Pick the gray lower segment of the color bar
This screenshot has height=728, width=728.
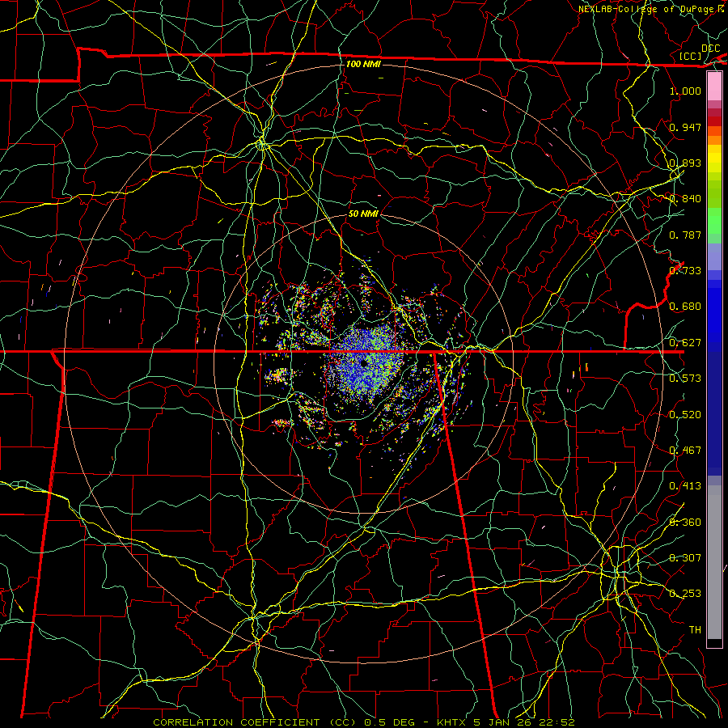(714, 562)
